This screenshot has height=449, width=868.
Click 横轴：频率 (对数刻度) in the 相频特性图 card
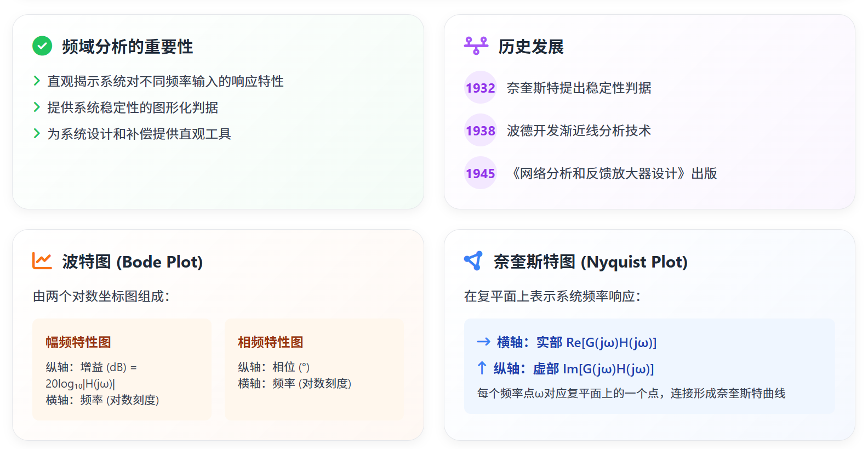pos(295,383)
